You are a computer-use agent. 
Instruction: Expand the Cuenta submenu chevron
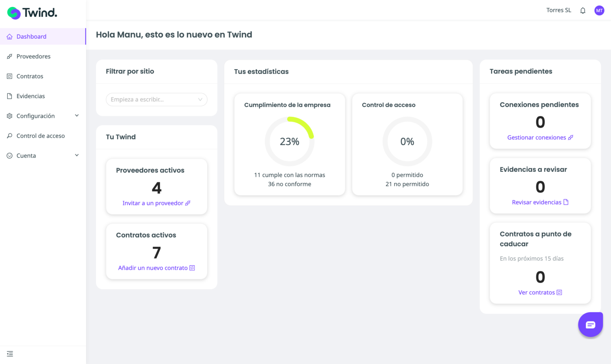pyautogui.click(x=77, y=156)
